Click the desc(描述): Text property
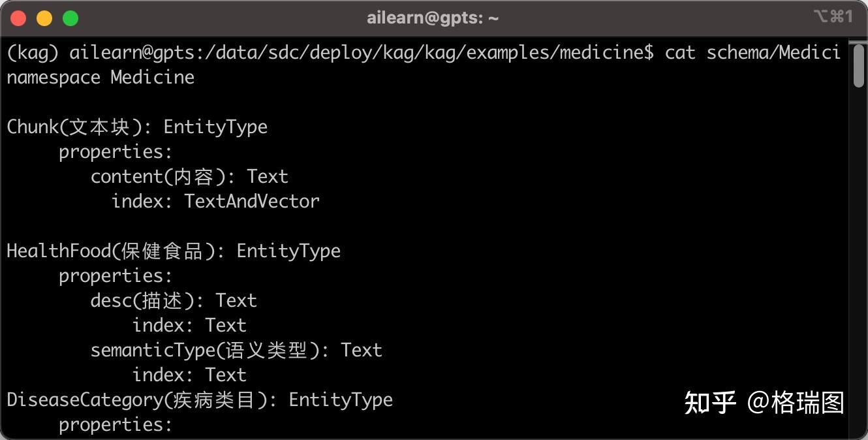The width and height of the screenshot is (868, 440). (173, 300)
